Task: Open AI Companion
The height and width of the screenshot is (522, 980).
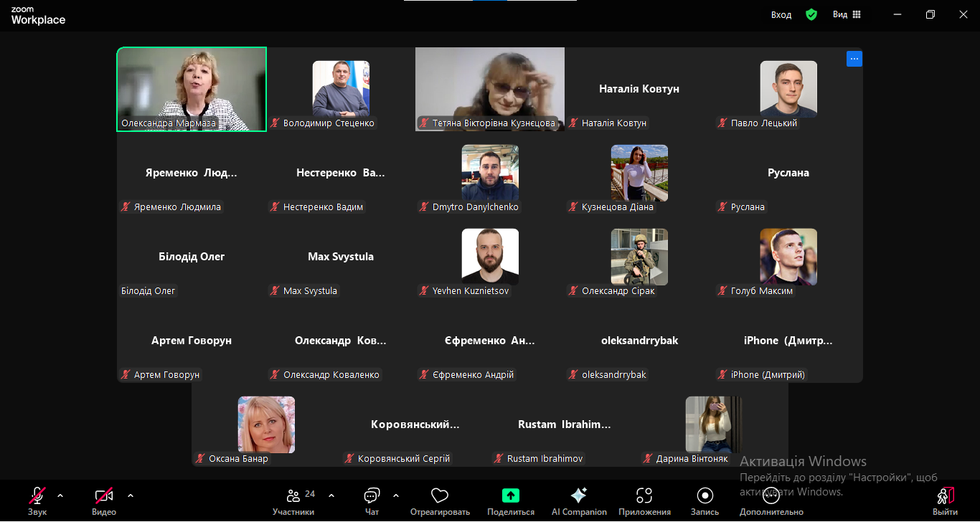Action: (579, 500)
